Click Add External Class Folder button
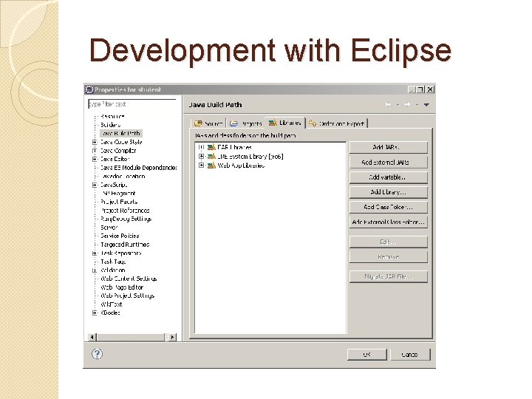The height and width of the screenshot is (399, 532). [x=389, y=222]
